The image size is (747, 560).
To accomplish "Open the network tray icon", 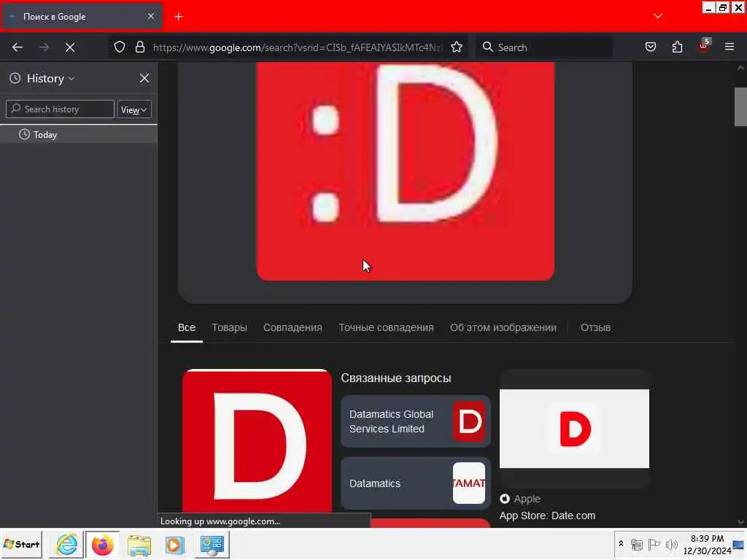I will click(637, 544).
